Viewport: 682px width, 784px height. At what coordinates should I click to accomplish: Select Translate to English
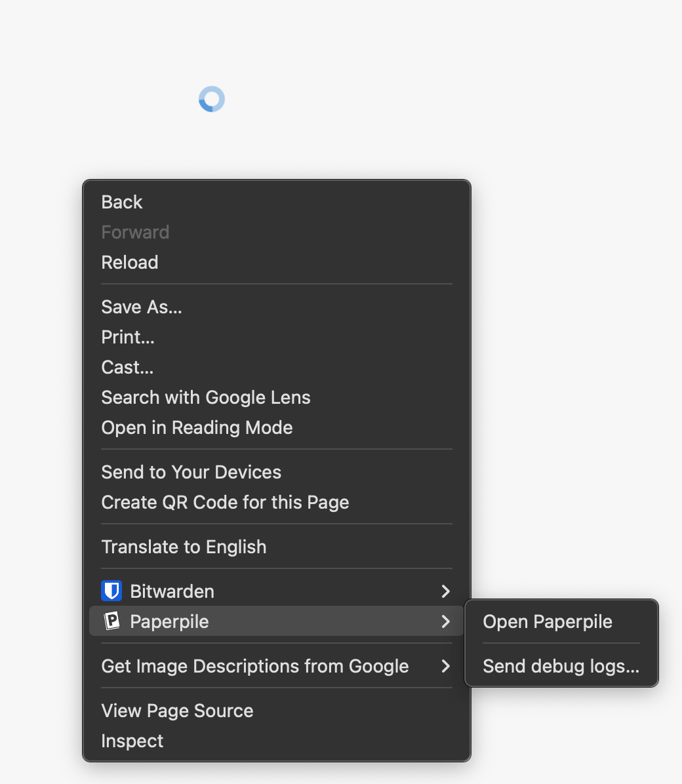pyautogui.click(x=184, y=547)
